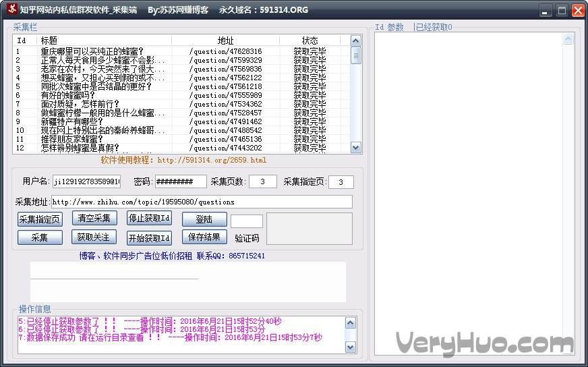Focus the 用户名 username field
Viewport: 588px width, 367px height.
click(x=86, y=181)
